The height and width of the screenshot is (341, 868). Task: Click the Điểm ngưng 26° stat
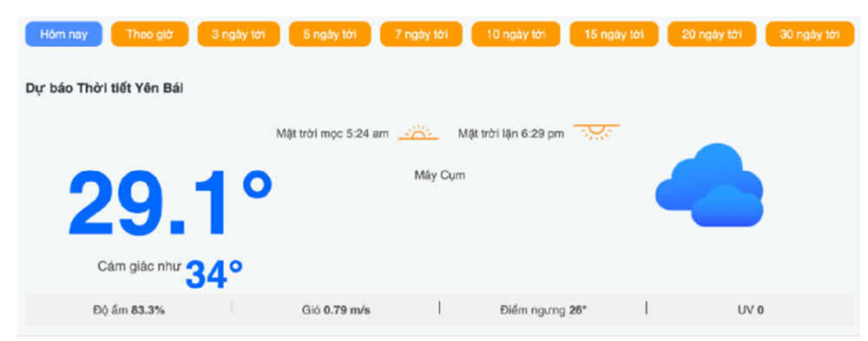(x=543, y=310)
